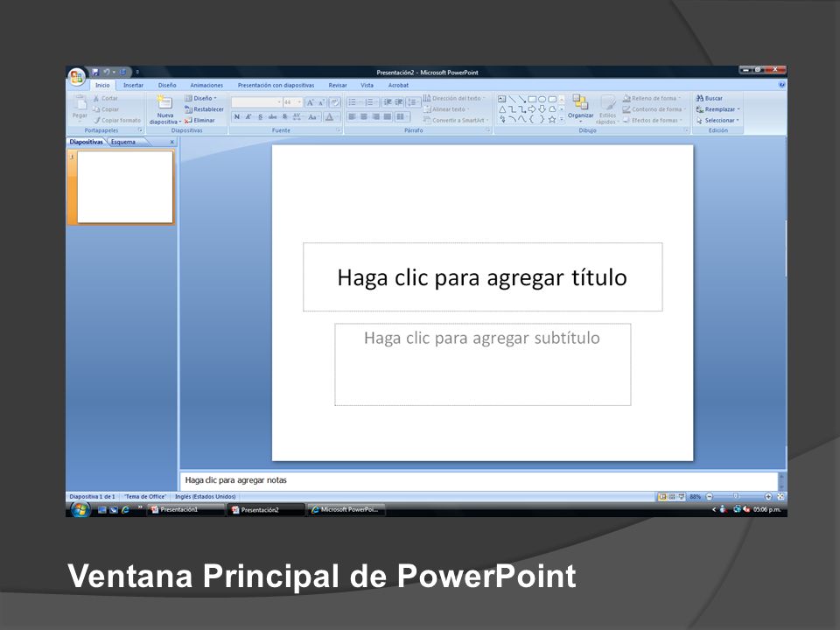Switch to Presentación1 taskbar button
Image resolution: width=840 pixels, height=630 pixels.
tap(185, 509)
